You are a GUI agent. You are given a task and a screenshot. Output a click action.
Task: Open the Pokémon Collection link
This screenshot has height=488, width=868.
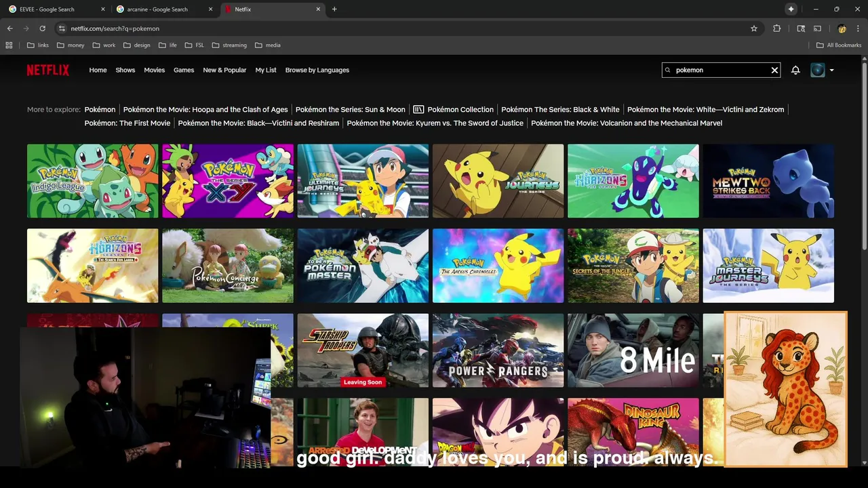(454, 109)
